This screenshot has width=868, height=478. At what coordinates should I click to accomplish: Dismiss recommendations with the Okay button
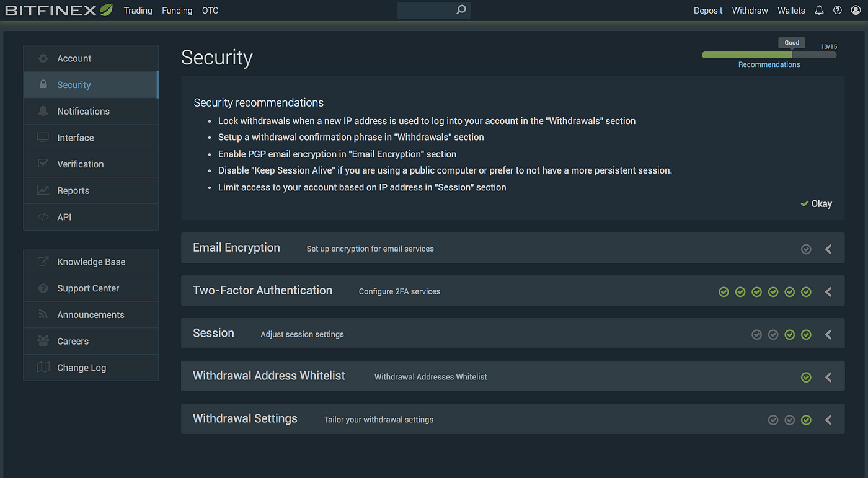(x=816, y=204)
